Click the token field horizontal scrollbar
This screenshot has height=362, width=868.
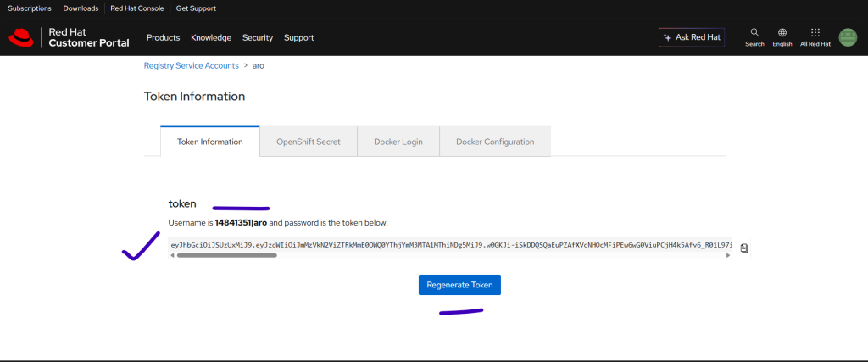(226, 255)
